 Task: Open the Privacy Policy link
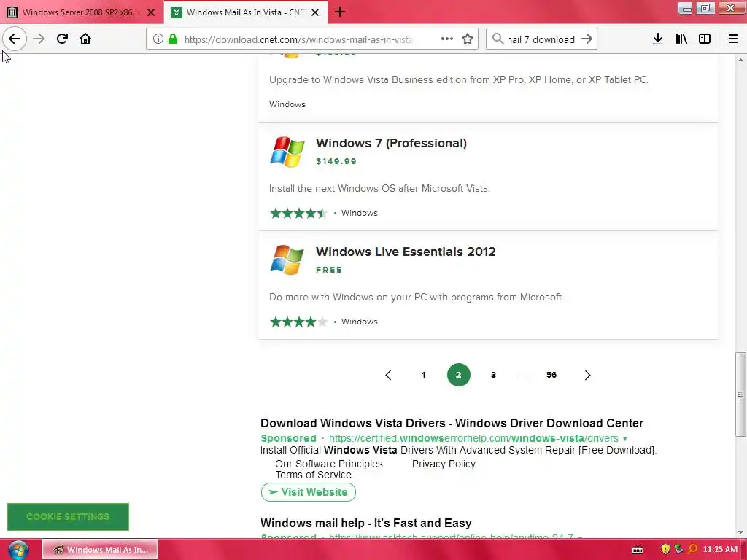444,464
